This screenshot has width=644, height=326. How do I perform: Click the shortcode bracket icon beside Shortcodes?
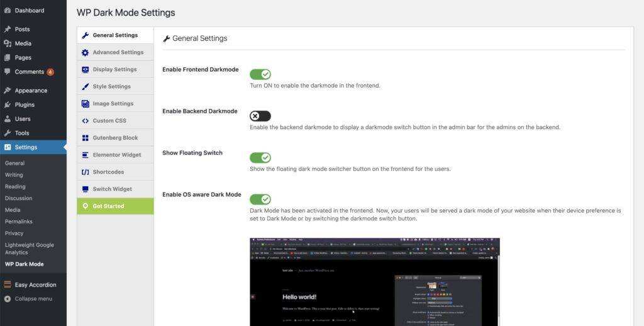point(85,172)
